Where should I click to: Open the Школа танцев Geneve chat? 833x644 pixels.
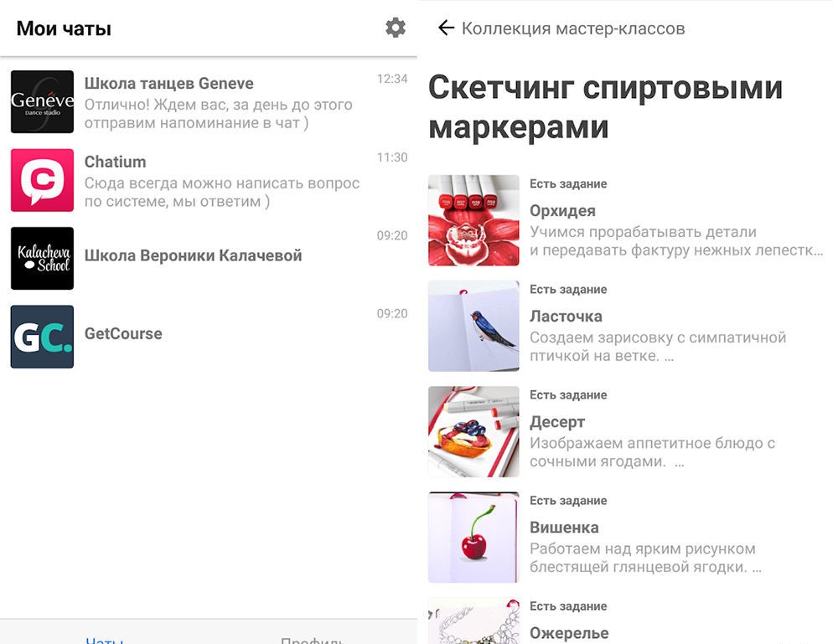pyautogui.click(x=209, y=101)
